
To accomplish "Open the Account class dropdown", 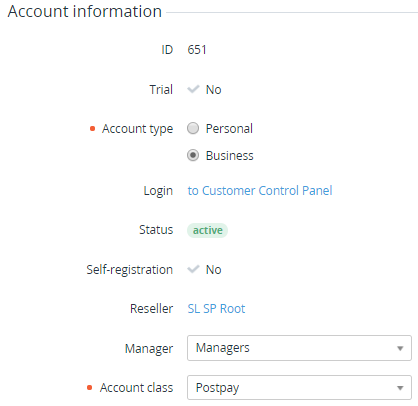I will 299,387.
